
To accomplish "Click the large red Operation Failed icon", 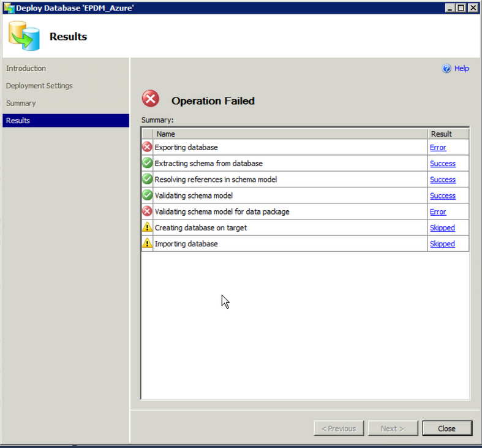I will [x=151, y=99].
